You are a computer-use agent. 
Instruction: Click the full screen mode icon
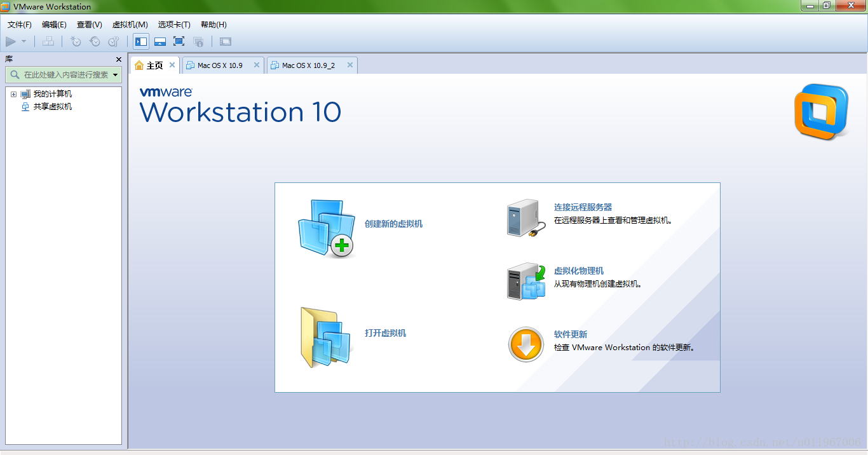(179, 41)
